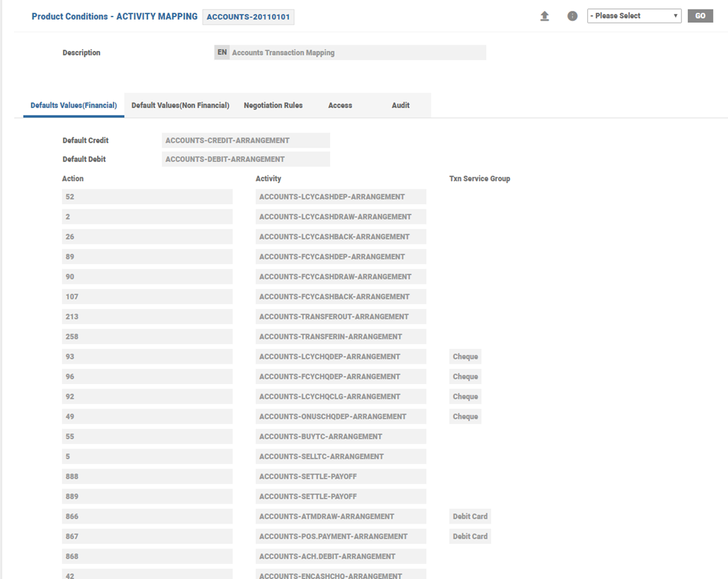The height and width of the screenshot is (579, 728).
Task: Click the info circle icon
Action: (572, 16)
